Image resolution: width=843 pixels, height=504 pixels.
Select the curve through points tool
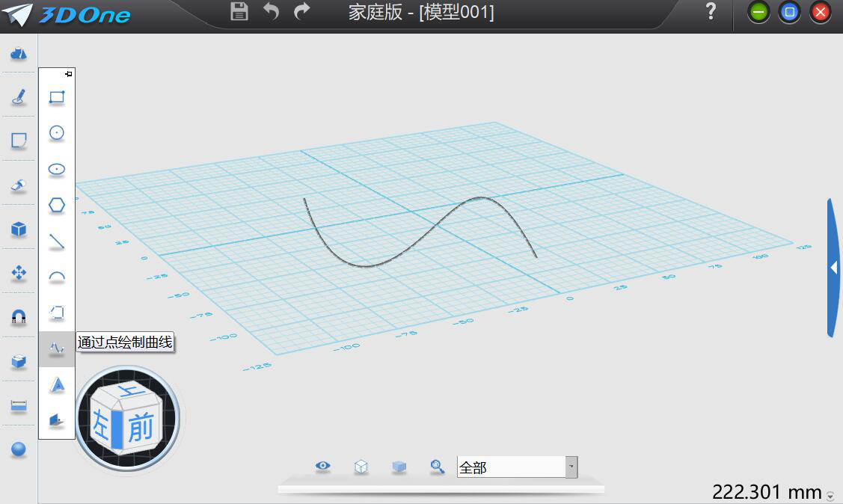tap(56, 348)
